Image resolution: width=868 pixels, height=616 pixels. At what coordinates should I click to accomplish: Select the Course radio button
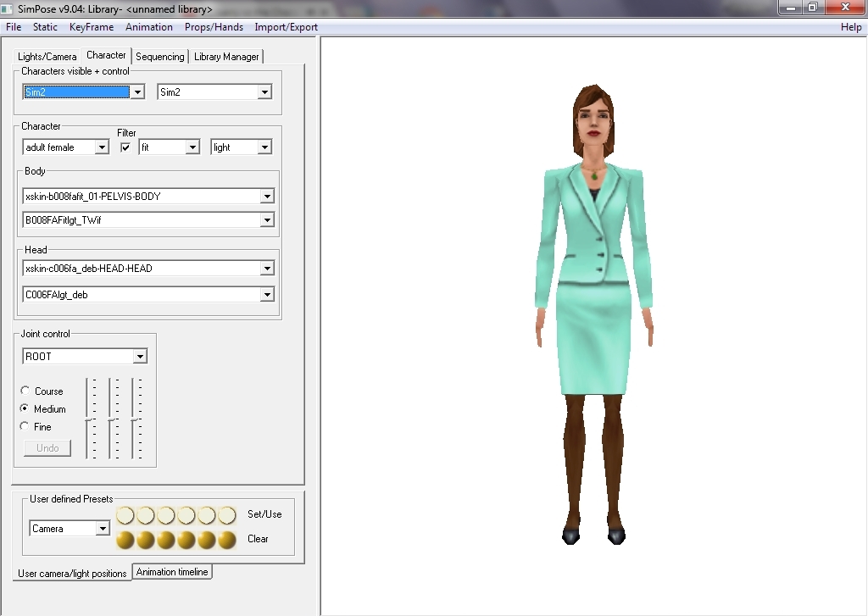(25, 391)
